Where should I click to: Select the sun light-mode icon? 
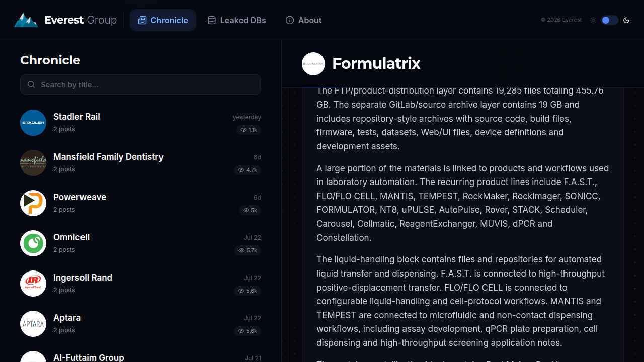[x=593, y=20]
